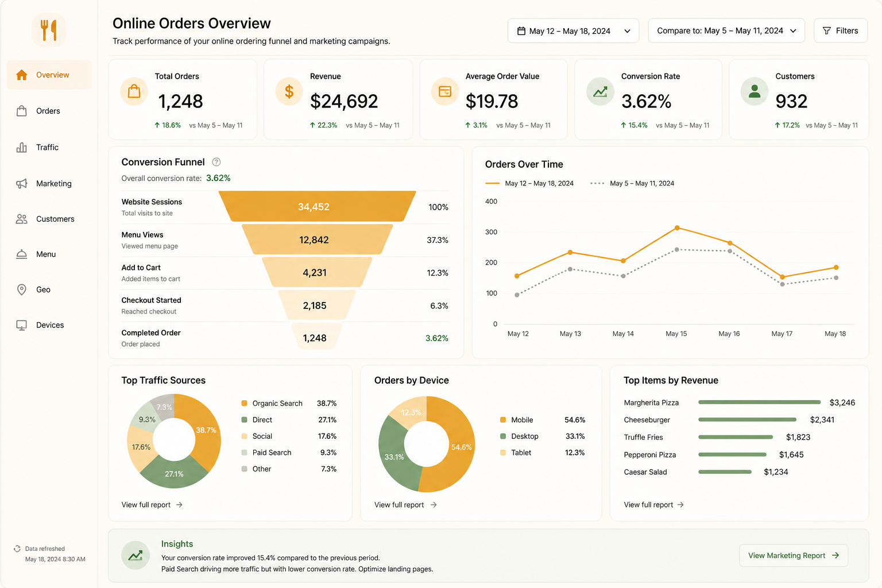Click the chevron on the Compare to selector
This screenshot has height=588, width=882.
793,31
